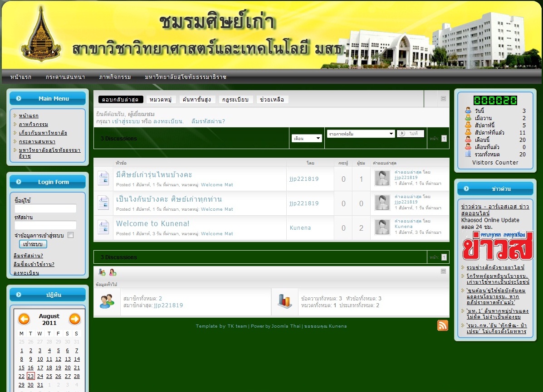Advance calendar with the next month arrow
The width and height of the screenshot is (543, 392).
coord(74,319)
